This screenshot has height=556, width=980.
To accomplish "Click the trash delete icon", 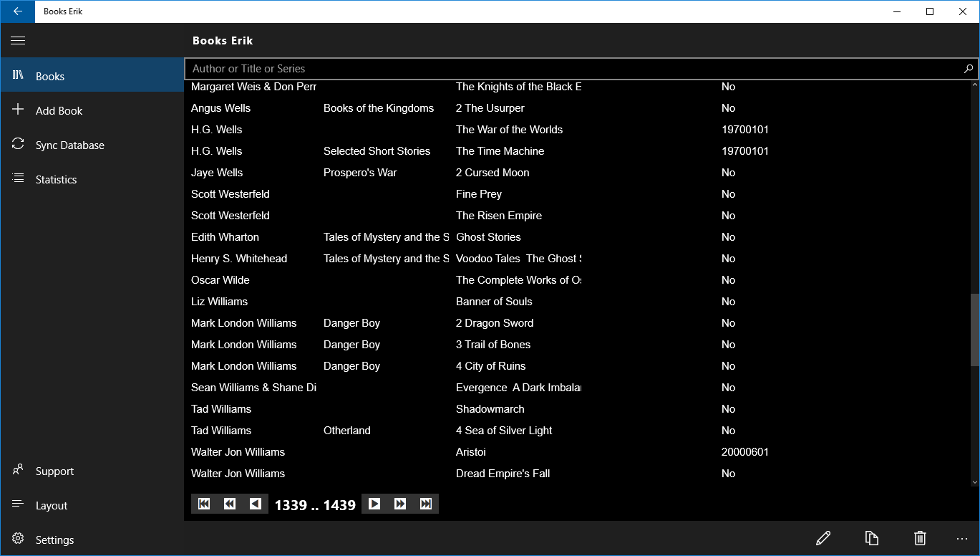I will click(x=920, y=538).
